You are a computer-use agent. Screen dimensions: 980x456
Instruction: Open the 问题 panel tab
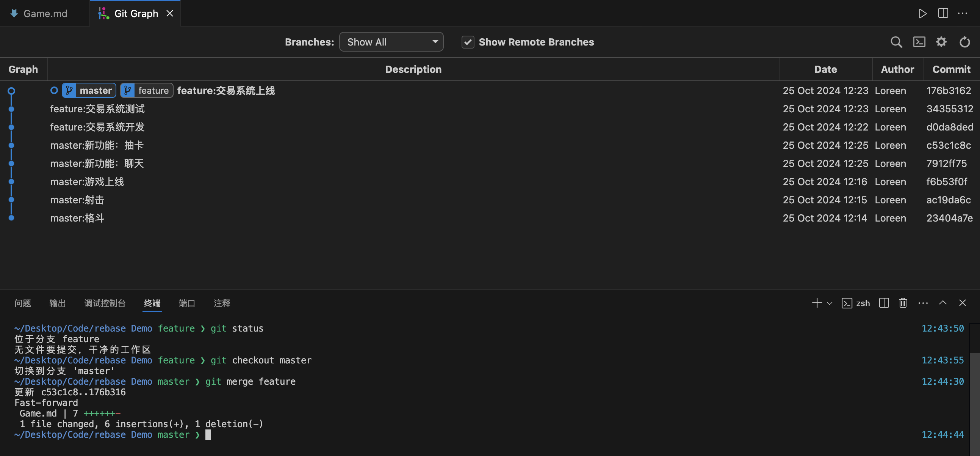point(23,303)
